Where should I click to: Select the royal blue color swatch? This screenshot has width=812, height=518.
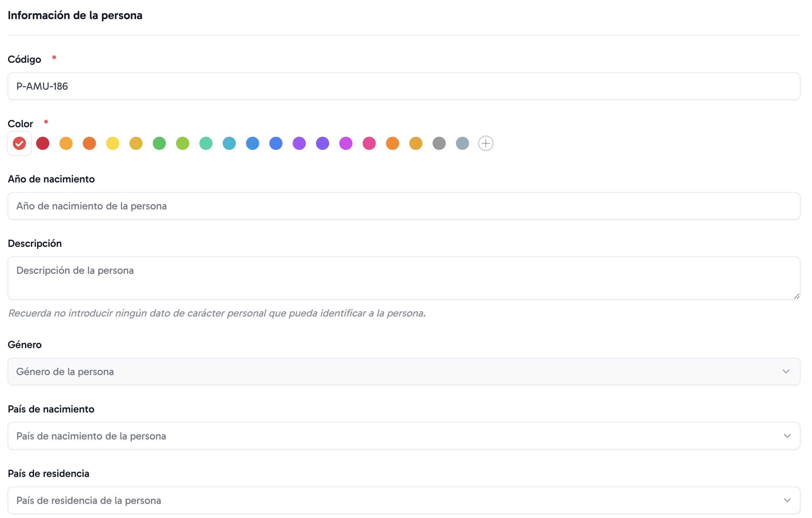point(276,143)
